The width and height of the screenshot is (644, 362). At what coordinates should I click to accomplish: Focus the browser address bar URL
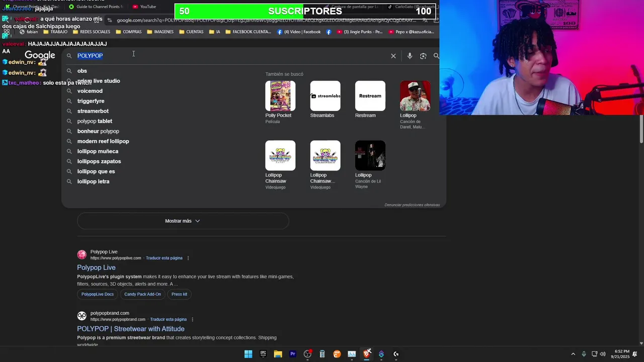(x=266, y=20)
